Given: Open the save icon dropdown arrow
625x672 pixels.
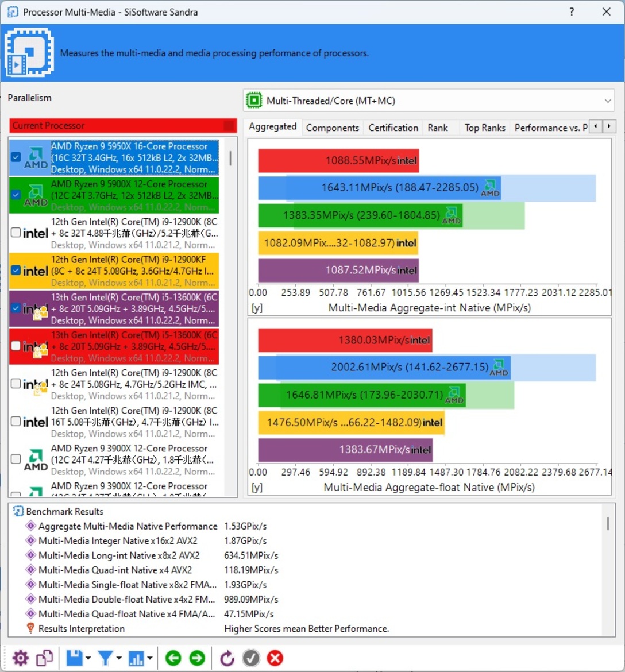Looking at the screenshot, I should pyautogui.click(x=88, y=658).
